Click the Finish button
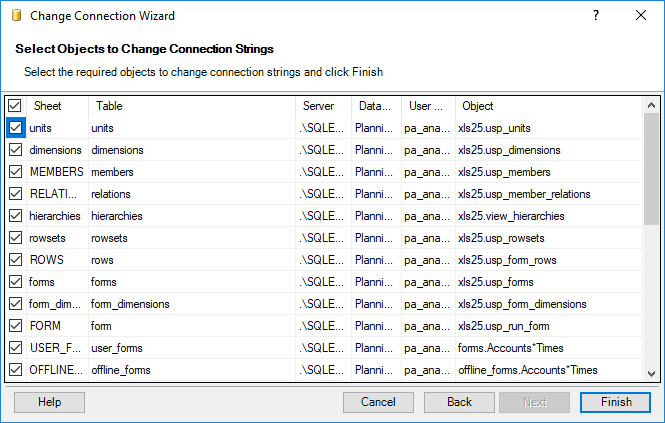 click(615, 402)
